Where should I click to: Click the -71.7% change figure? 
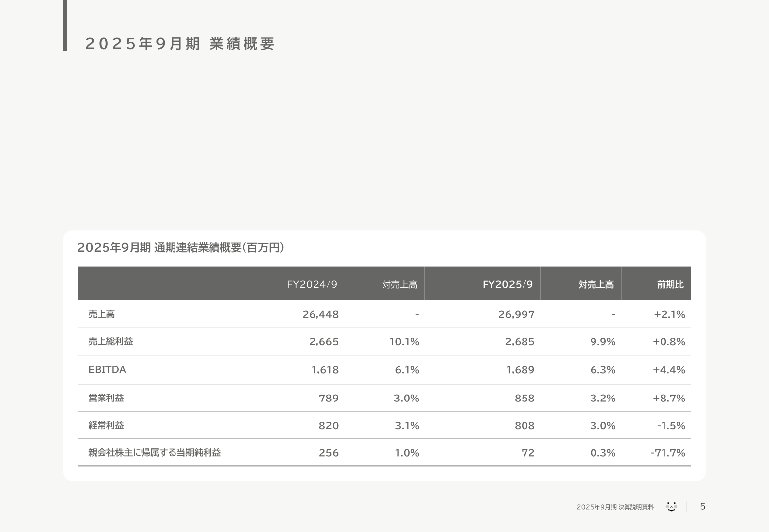[x=668, y=453]
